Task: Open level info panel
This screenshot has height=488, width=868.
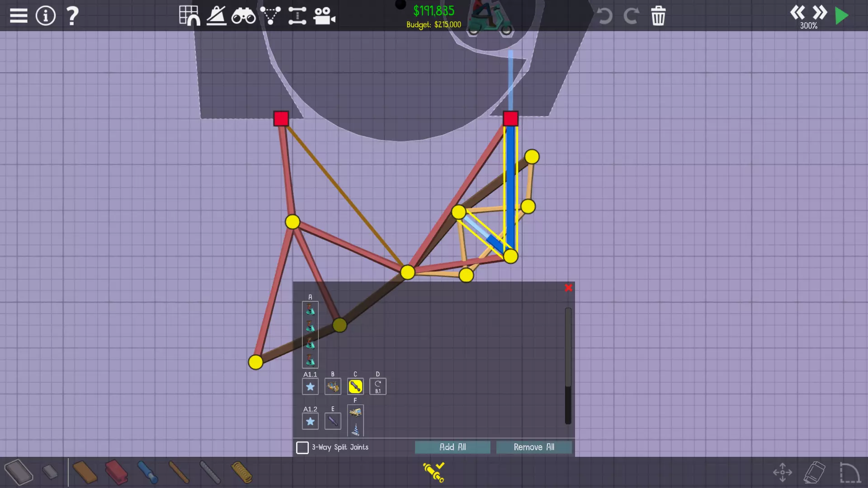Action: click(x=46, y=16)
